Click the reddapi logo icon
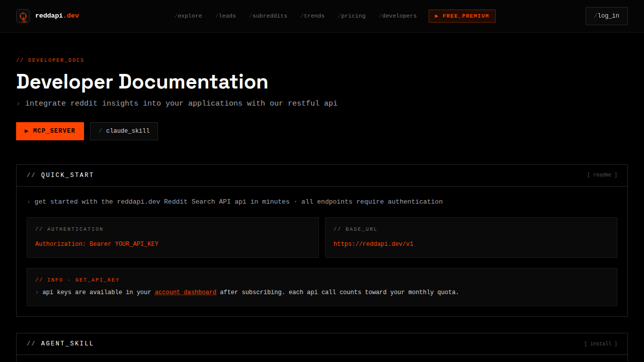644x362 pixels. click(23, 16)
